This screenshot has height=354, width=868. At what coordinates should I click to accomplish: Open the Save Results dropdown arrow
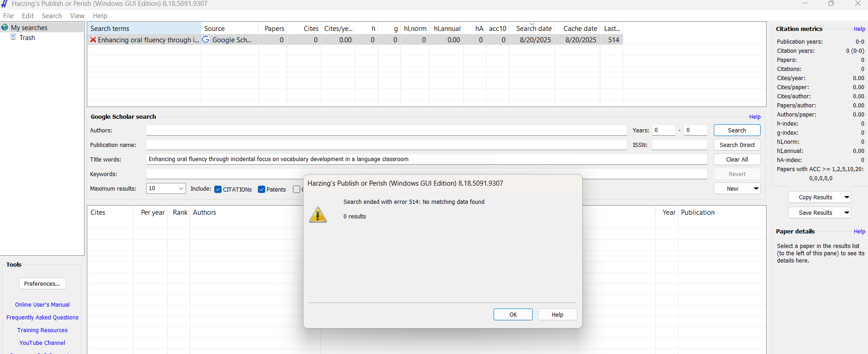(846, 212)
